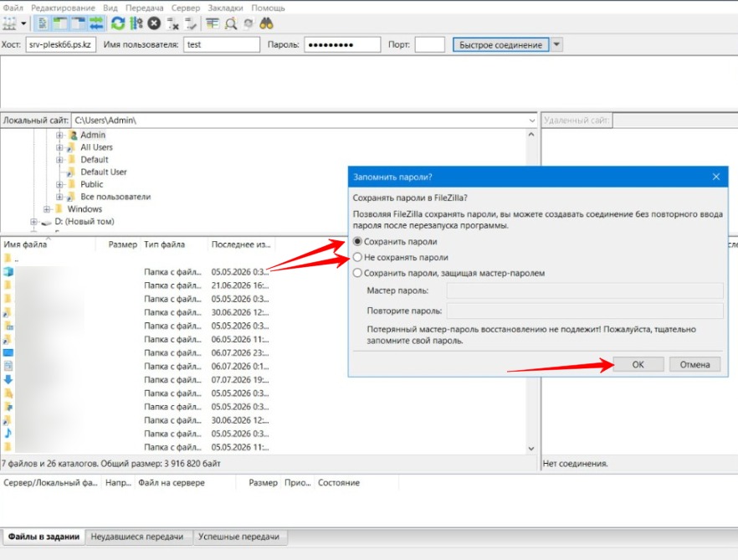The width and height of the screenshot is (738, 560).
Task: Select the Default User tree item
Action: [104, 172]
